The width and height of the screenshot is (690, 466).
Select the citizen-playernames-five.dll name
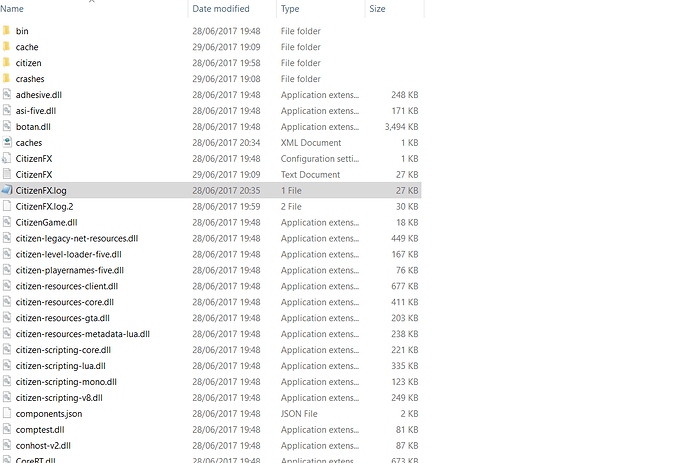pos(70,270)
